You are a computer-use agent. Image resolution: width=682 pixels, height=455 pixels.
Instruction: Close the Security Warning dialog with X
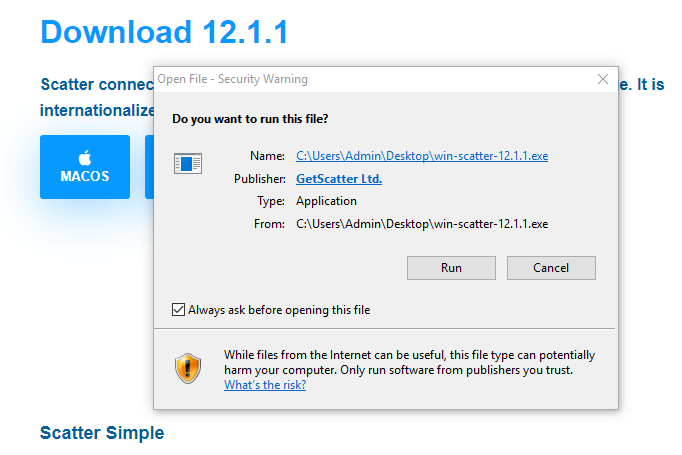tap(603, 79)
